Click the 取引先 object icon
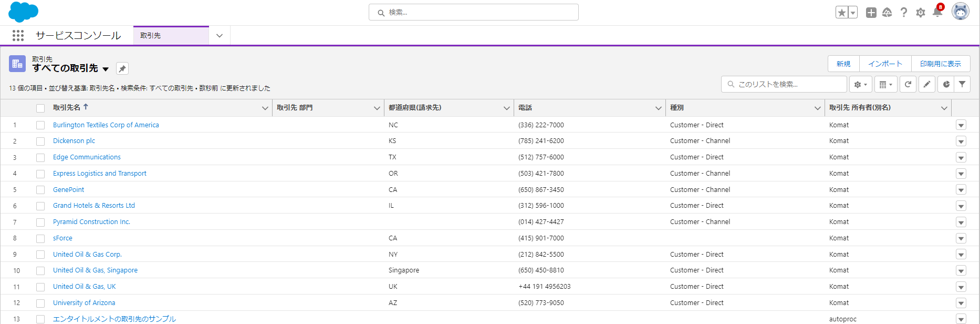The width and height of the screenshot is (980, 324). pyautogui.click(x=17, y=64)
